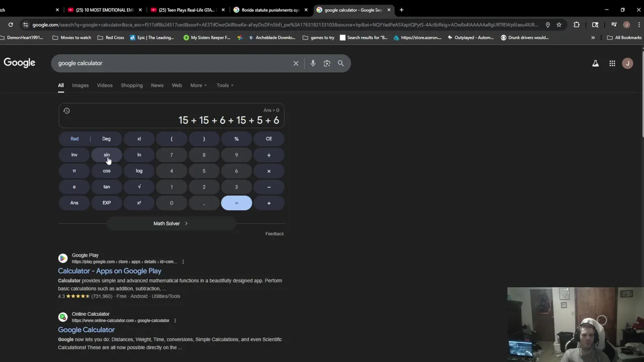Click the x to the y power key
The width and height of the screenshot is (644, 362).
click(x=139, y=203)
